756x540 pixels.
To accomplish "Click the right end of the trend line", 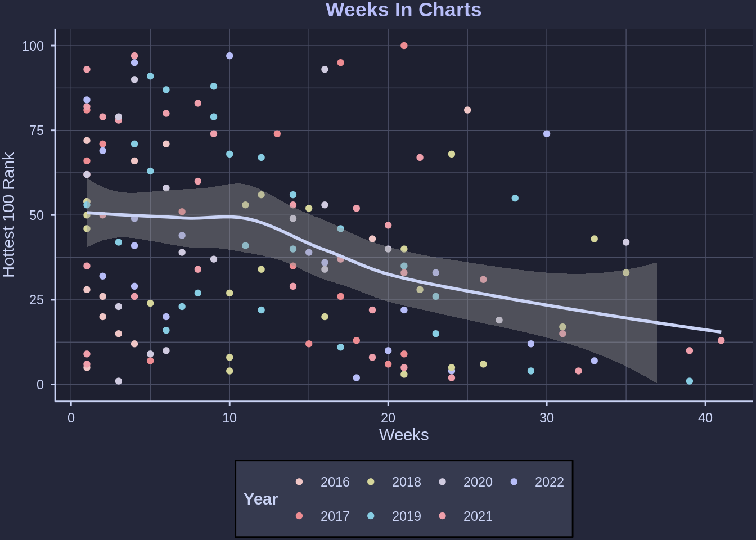I will coord(720,332).
